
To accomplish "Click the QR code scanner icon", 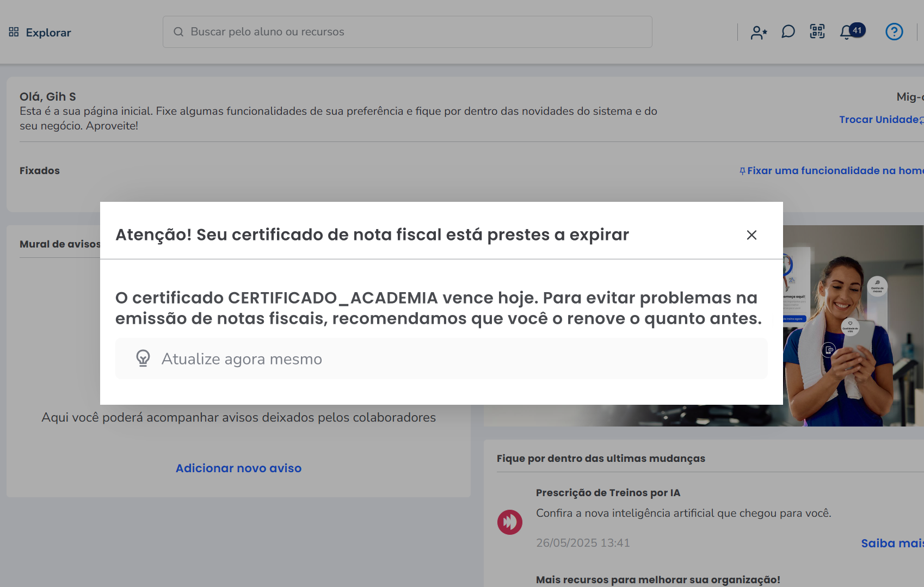I will [x=817, y=32].
